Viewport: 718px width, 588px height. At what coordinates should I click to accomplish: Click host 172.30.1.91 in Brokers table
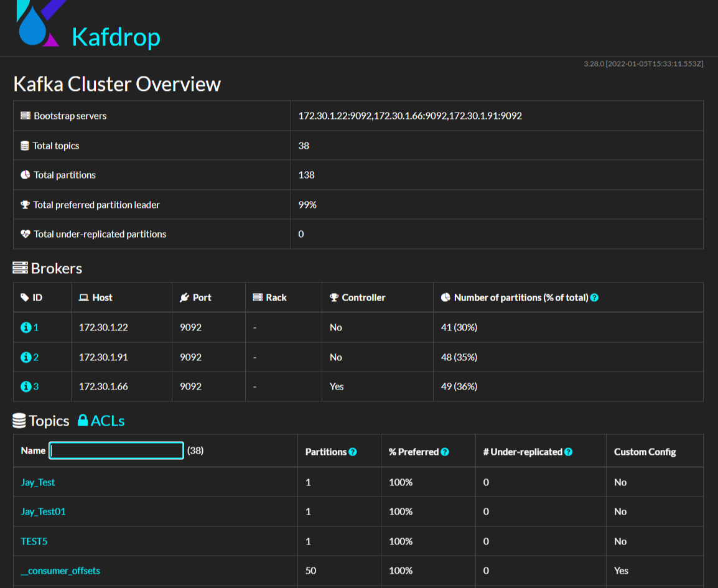(x=103, y=357)
